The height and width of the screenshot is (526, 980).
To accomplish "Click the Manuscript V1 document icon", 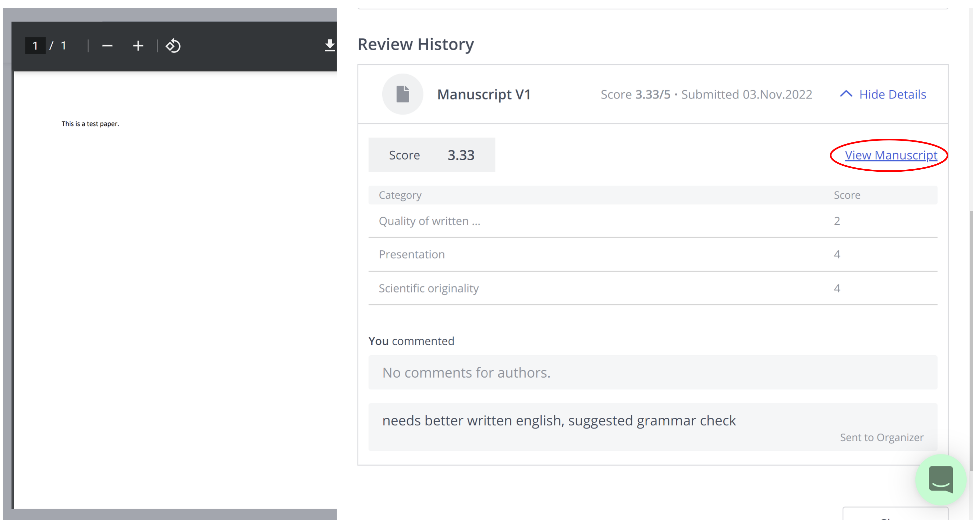I will [403, 94].
